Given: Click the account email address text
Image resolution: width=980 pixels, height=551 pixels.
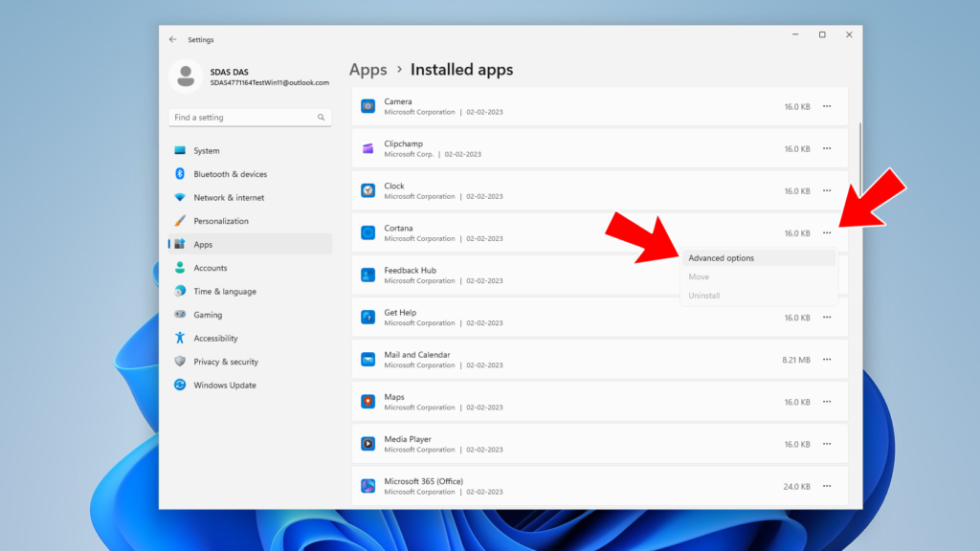Looking at the screenshot, I should tap(269, 82).
